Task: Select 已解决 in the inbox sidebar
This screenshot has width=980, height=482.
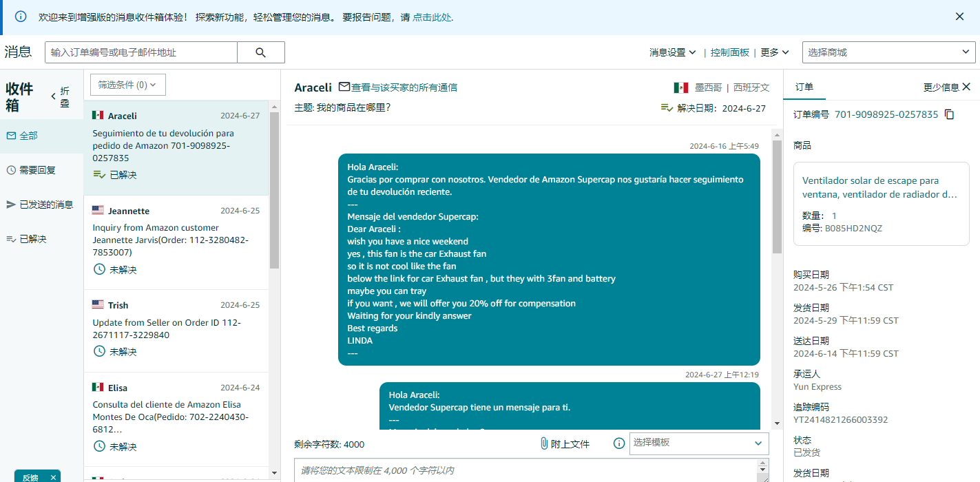Action: coord(42,239)
